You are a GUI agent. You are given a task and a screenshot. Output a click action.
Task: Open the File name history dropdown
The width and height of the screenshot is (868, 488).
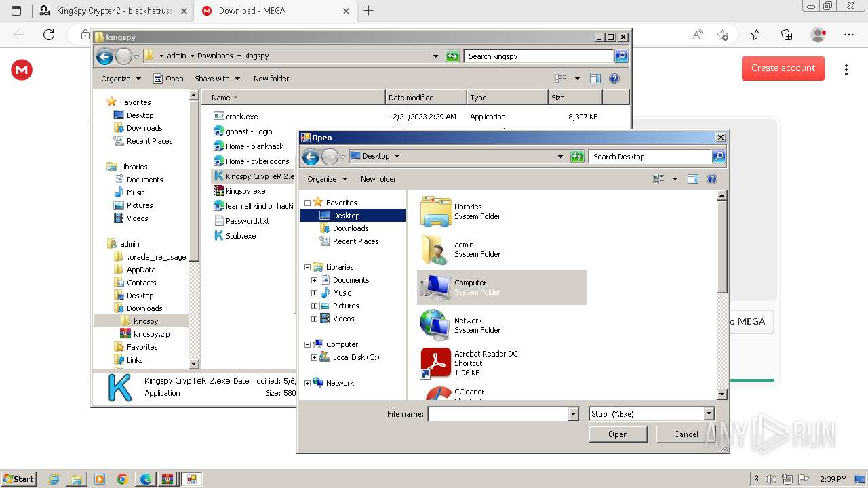(573, 414)
